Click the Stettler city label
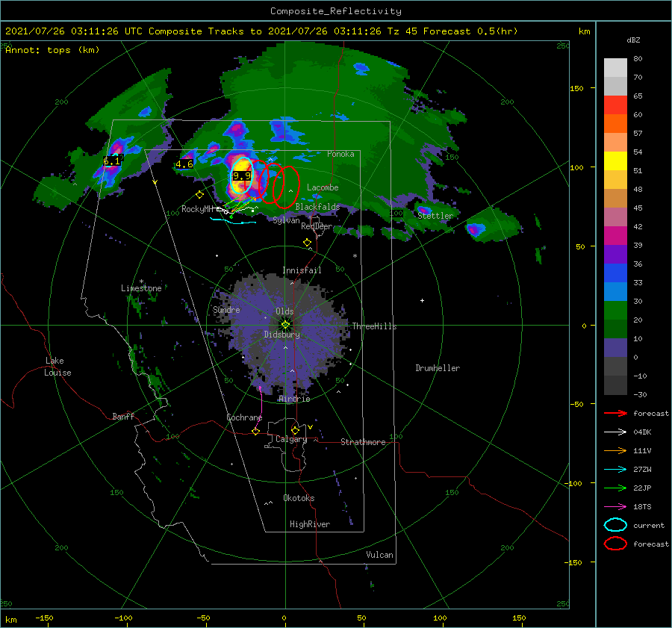The height and width of the screenshot is (628, 672). tap(435, 216)
